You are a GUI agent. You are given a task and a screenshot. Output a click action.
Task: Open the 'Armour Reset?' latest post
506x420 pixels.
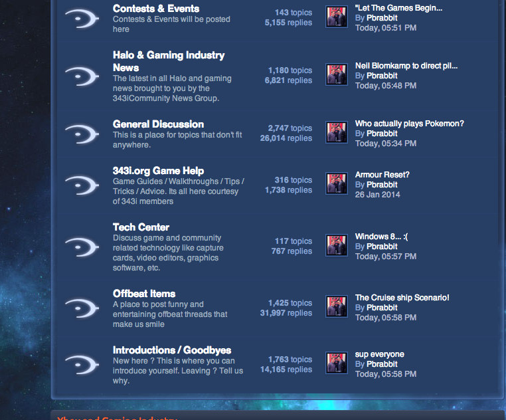coord(382,175)
